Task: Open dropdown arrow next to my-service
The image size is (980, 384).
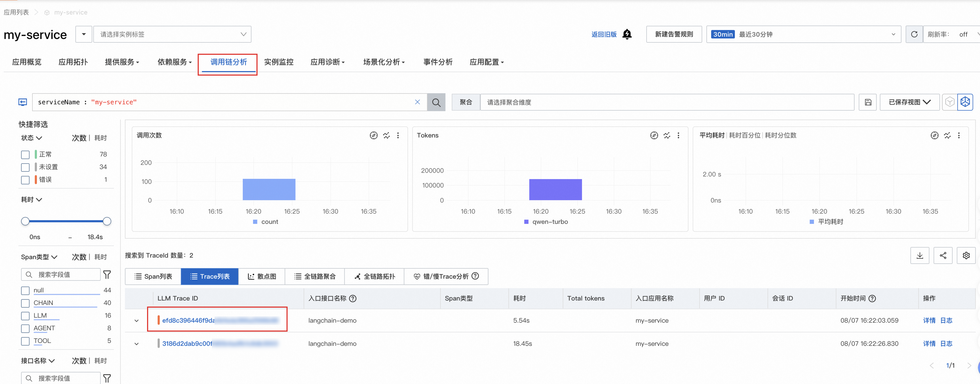Action: (x=84, y=34)
